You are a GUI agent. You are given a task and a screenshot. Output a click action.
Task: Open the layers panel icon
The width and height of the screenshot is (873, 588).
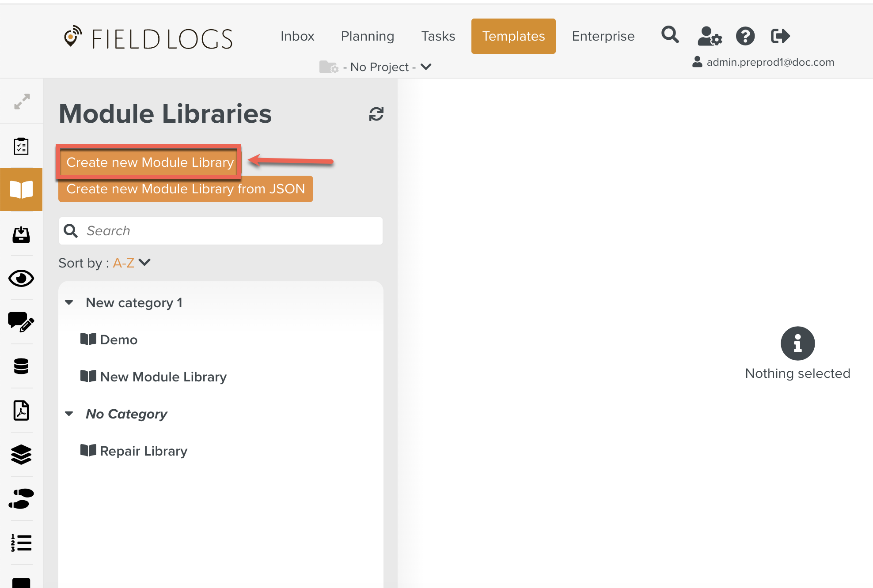(21, 455)
